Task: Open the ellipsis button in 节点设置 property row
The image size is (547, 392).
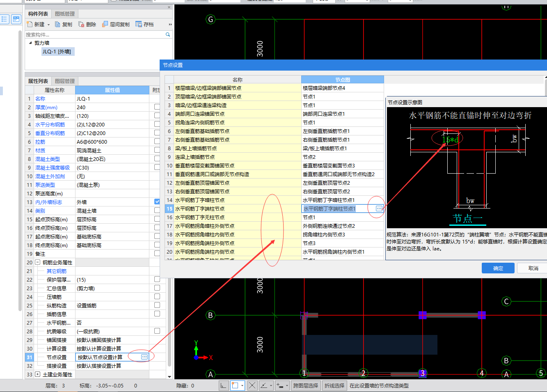Action: pyautogui.click(x=144, y=357)
